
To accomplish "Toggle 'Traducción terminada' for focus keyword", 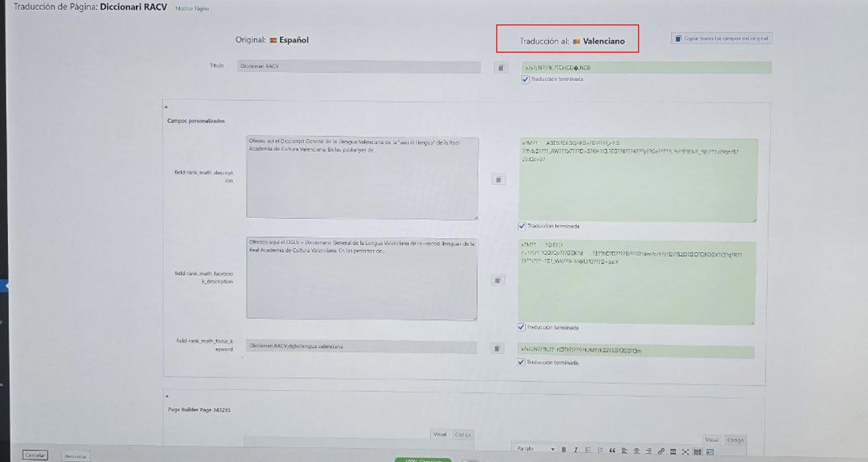I will (x=521, y=362).
